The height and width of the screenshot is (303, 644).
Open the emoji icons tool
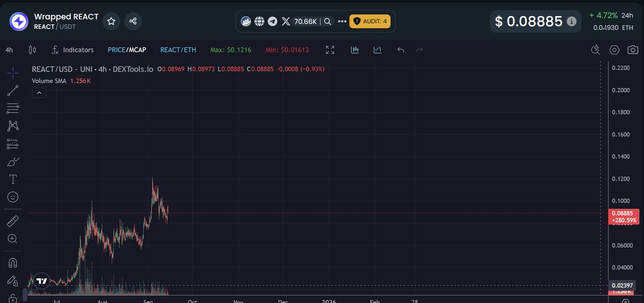point(13,197)
